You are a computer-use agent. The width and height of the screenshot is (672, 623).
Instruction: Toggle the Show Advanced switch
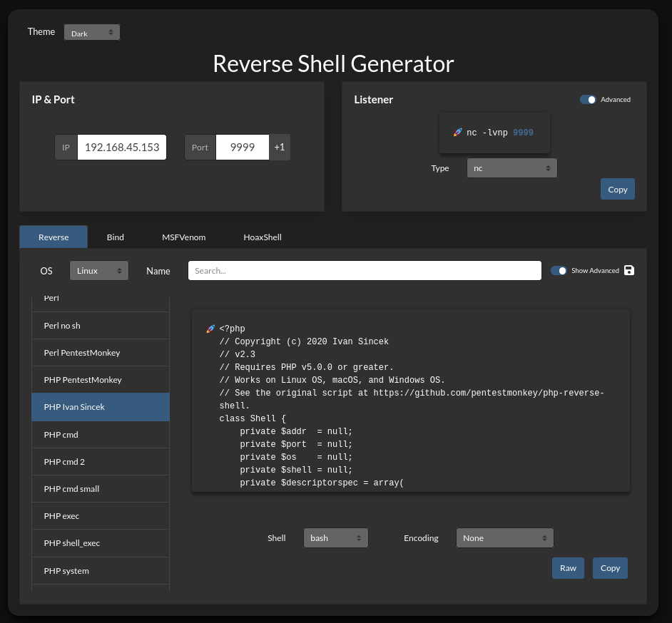[559, 271]
